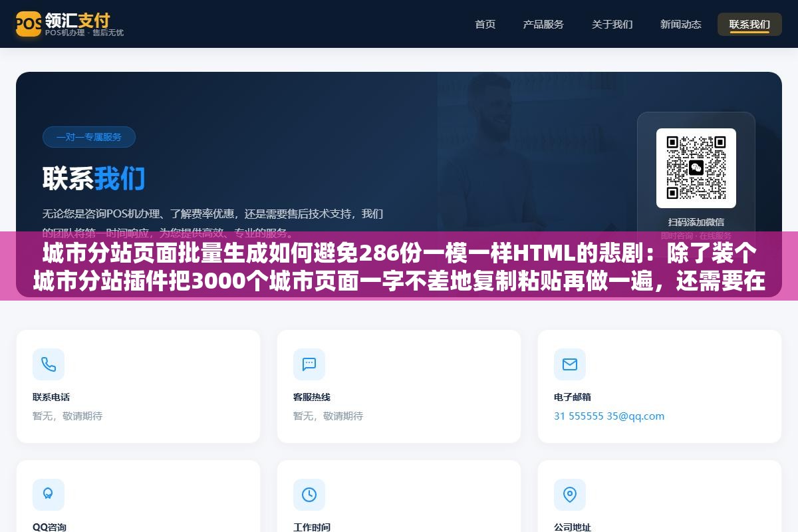Open the email link 31 555555 35@qq.com
Image resolution: width=798 pixels, height=532 pixels.
609,416
